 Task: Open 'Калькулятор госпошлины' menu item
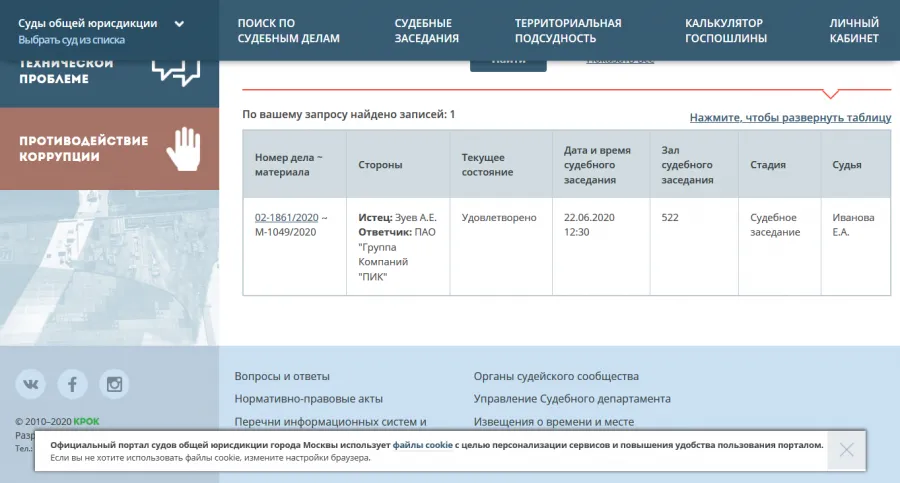pos(726,30)
